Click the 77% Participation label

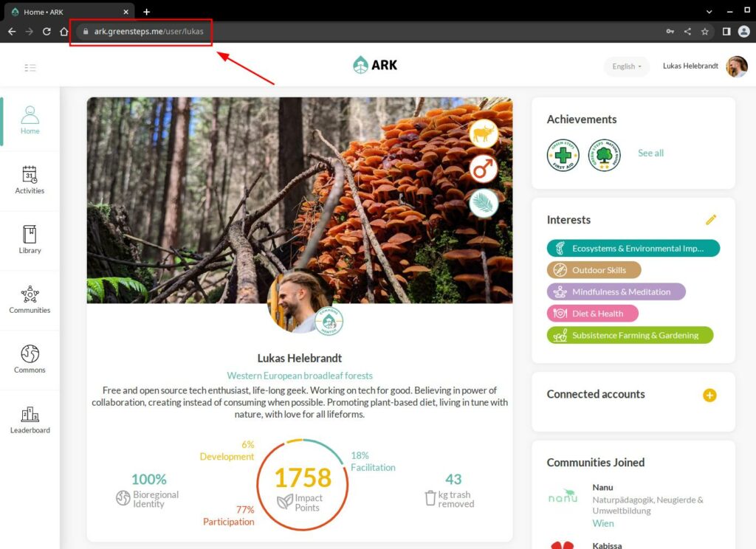229,516
